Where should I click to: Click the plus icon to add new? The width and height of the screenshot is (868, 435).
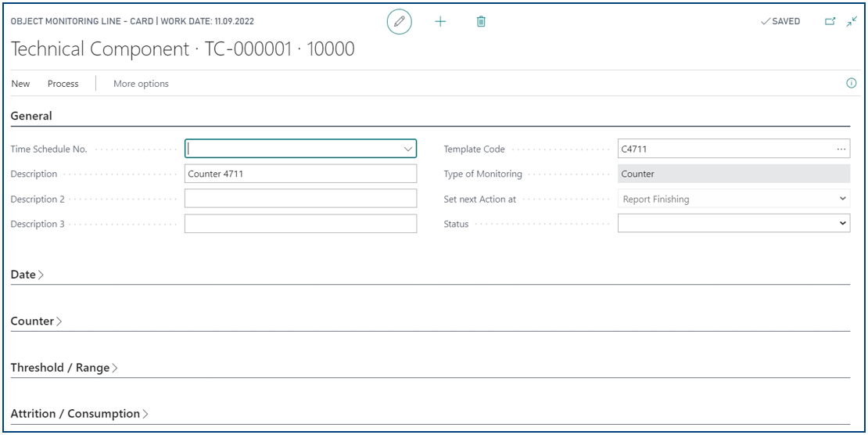click(x=440, y=22)
